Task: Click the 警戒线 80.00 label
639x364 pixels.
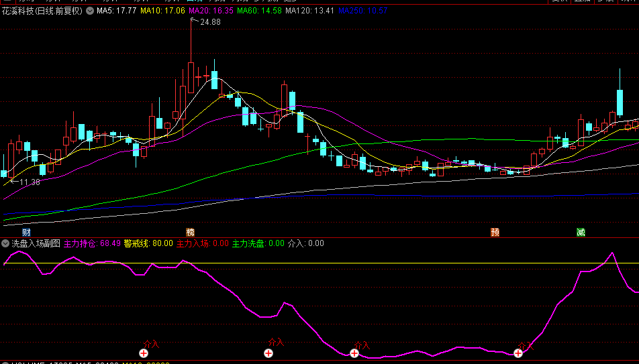Action: [x=148, y=243]
